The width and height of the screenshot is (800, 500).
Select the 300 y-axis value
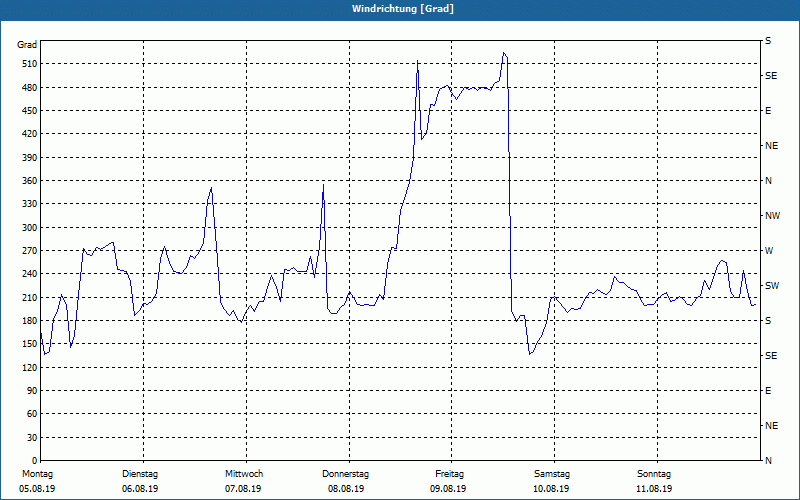click(x=30, y=228)
